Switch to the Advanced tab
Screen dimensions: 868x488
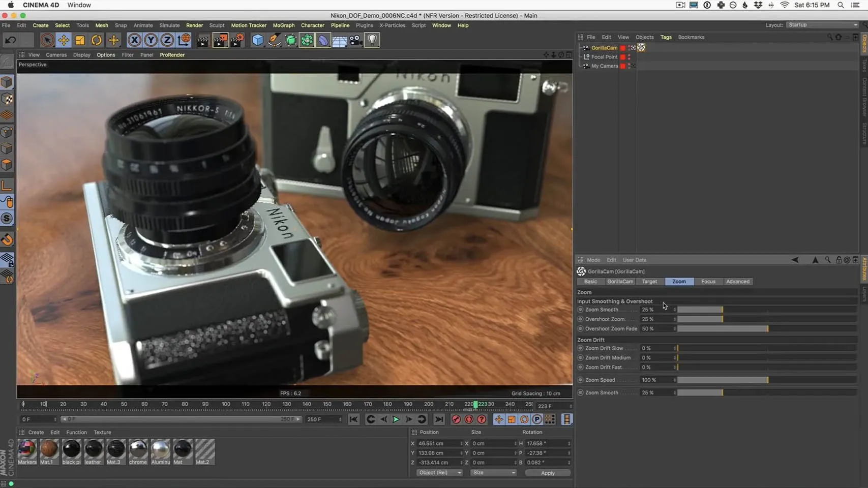(737, 282)
